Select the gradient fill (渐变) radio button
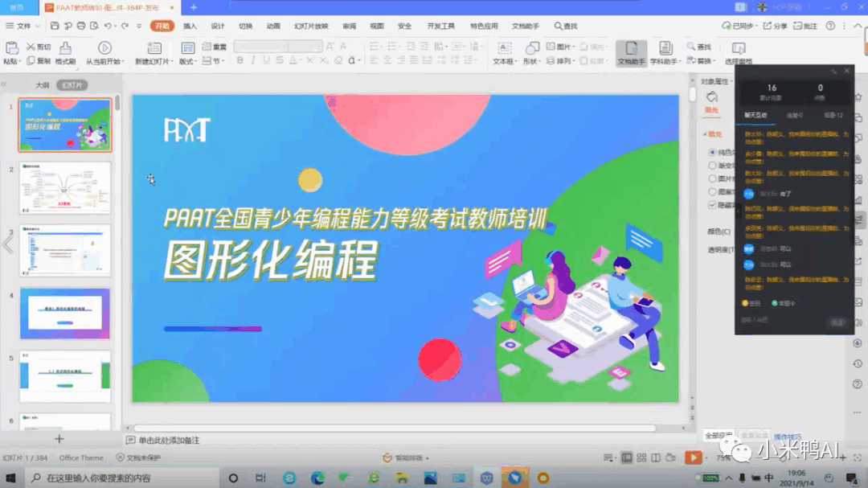Screen dimensions: 868x488 click(712, 165)
